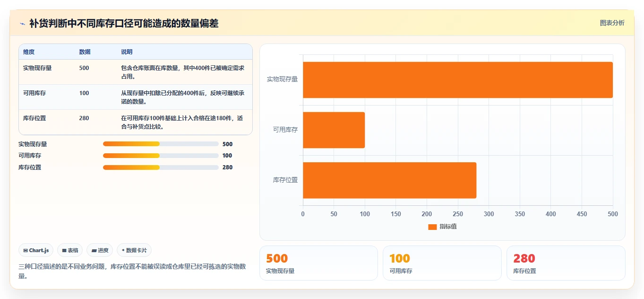Click the 进度 tag chip
The width and height of the screenshot is (644, 299).
(100, 250)
